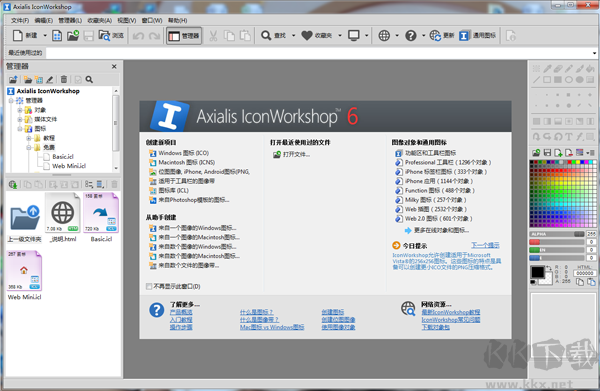Click the Paste clipboard icon in toolbar
Image resolution: width=600 pixels, height=391 pixels.
point(245,36)
